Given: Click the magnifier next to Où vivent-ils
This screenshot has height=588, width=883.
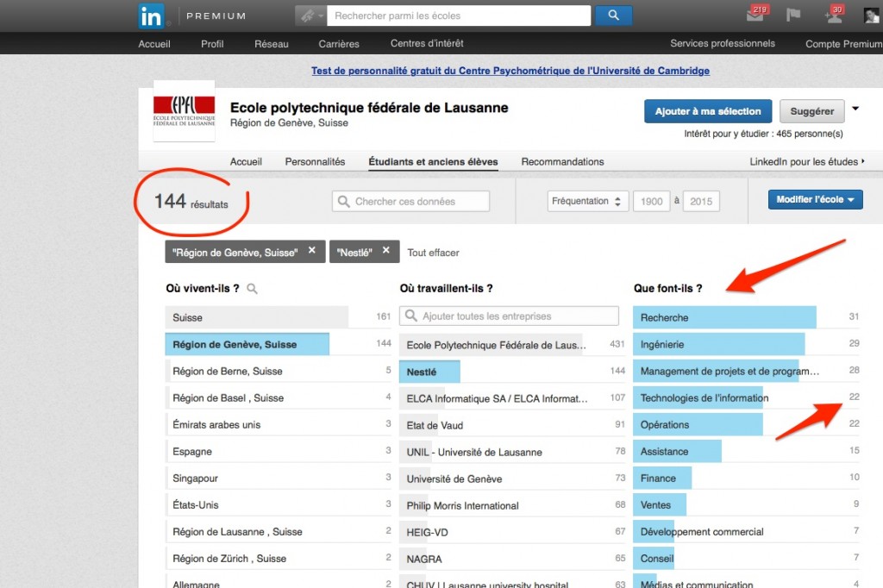Looking at the screenshot, I should point(253,289).
